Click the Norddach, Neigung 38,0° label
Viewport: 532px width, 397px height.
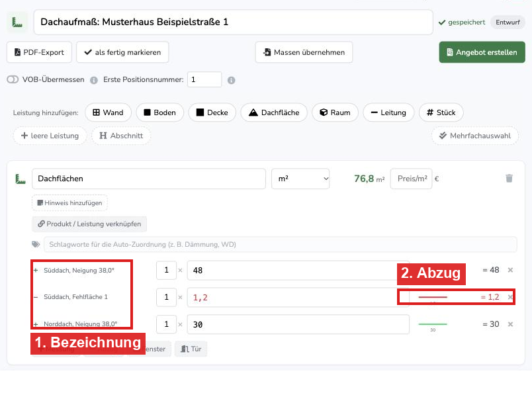[81, 324]
